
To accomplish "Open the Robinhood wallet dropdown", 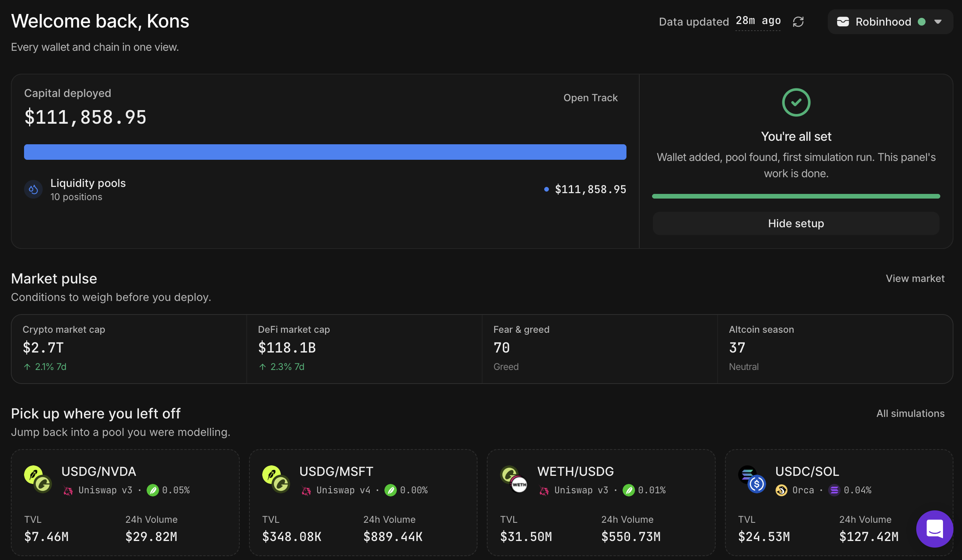I will coord(890,22).
